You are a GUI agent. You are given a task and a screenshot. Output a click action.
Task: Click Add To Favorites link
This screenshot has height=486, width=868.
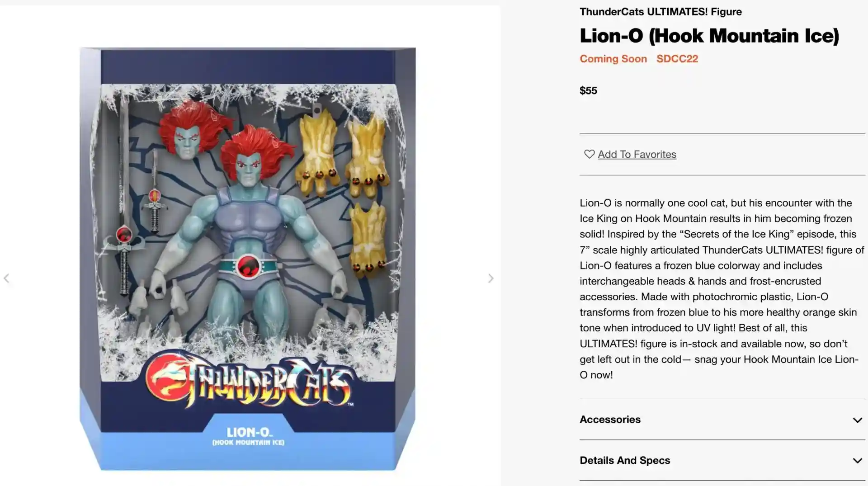pos(637,155)
